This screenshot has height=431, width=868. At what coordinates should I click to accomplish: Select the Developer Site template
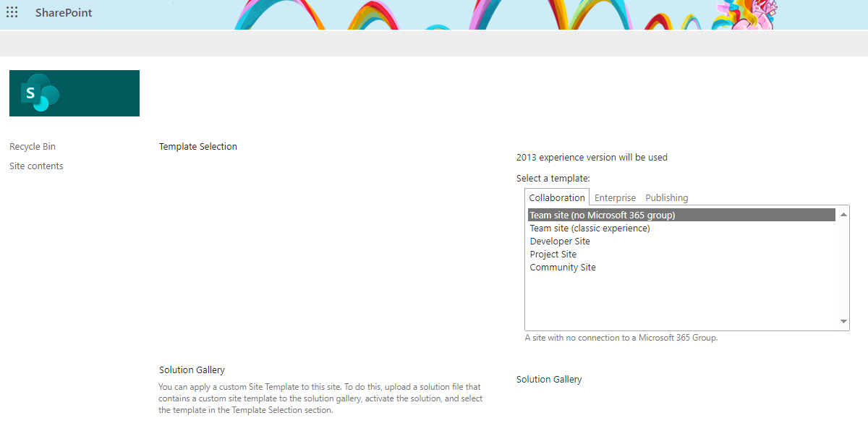[x=558, y=241]
